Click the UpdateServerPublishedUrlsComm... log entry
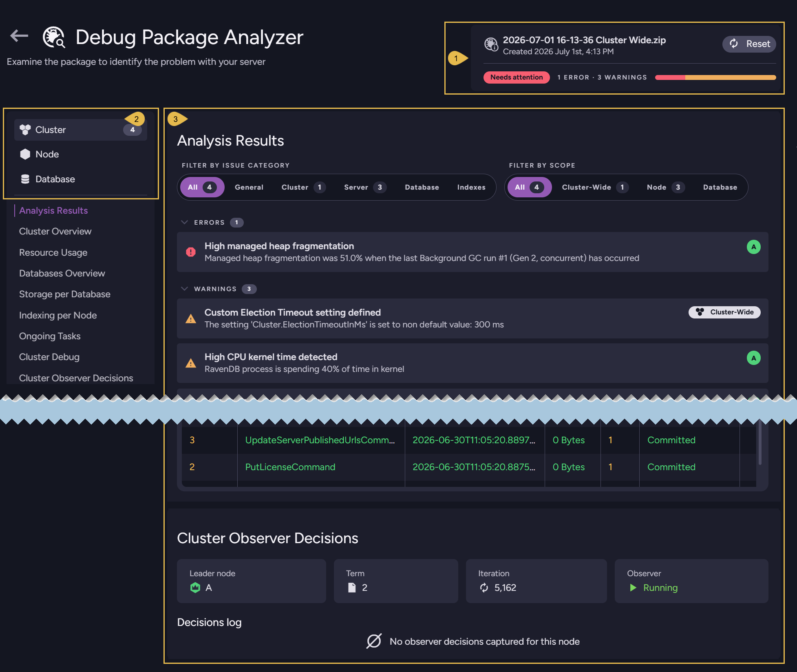Screen dimensions: 797x672 tap(320, 440)
